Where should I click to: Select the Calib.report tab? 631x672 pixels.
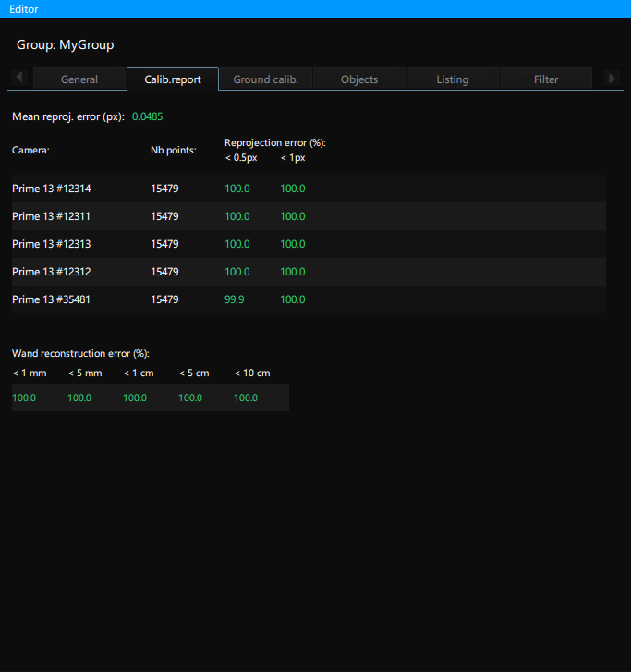(173, 79)
